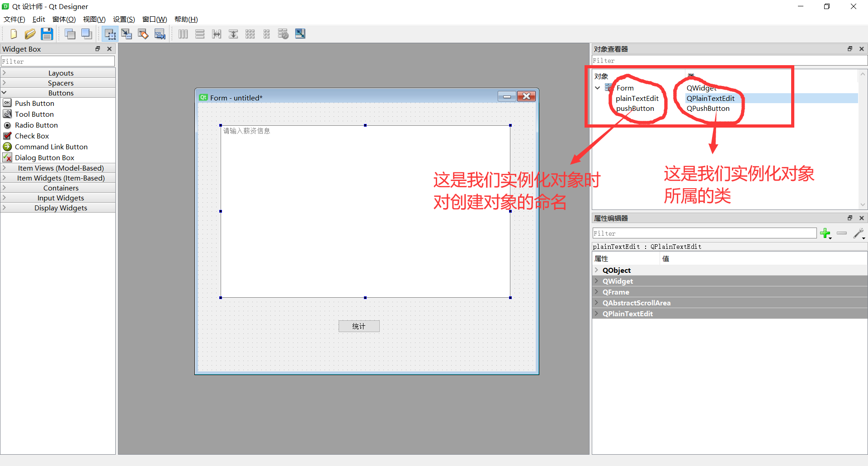Apply horizontal splitter layout icon
The height and width of the screenshot is (466, 868).
point(217,34)
